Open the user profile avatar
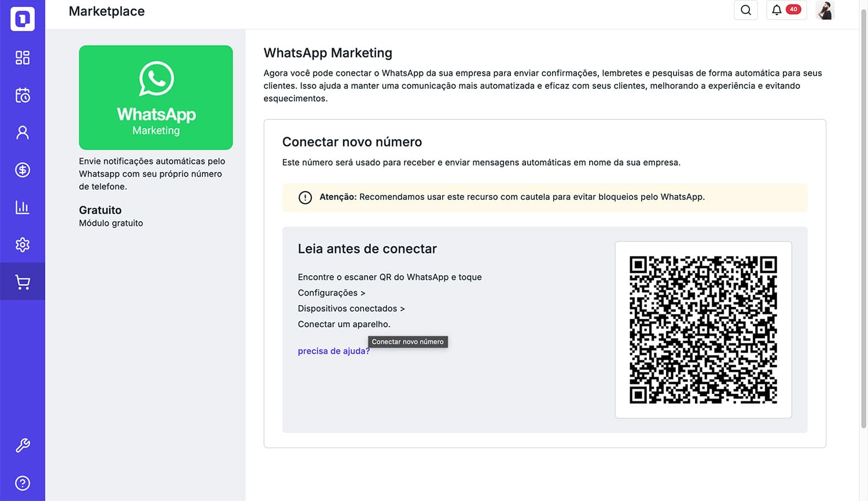The image size is (868, 501). click(825, 10)
